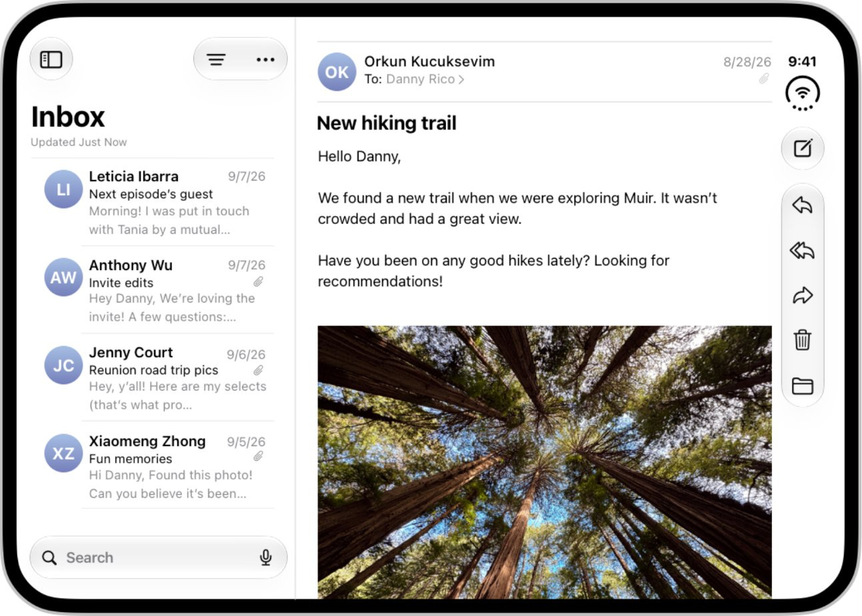Click the AW avatar for Anthony Wu
The width and height of the screenshot is (862, 616).
coord(63,277)
